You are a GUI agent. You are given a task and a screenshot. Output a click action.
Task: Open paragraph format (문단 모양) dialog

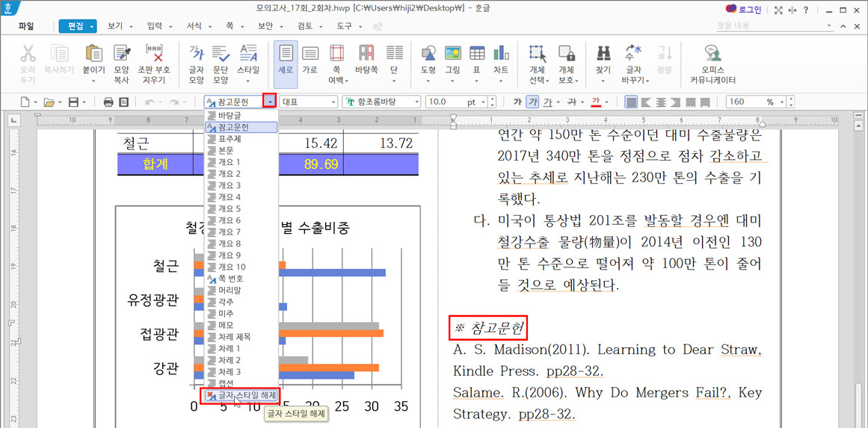pos(221,64)
